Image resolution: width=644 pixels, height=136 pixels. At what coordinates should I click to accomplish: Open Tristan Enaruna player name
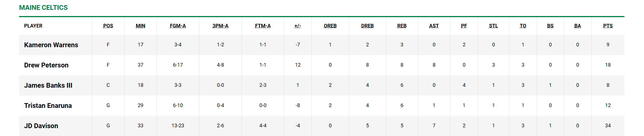(x=48, y=106)
